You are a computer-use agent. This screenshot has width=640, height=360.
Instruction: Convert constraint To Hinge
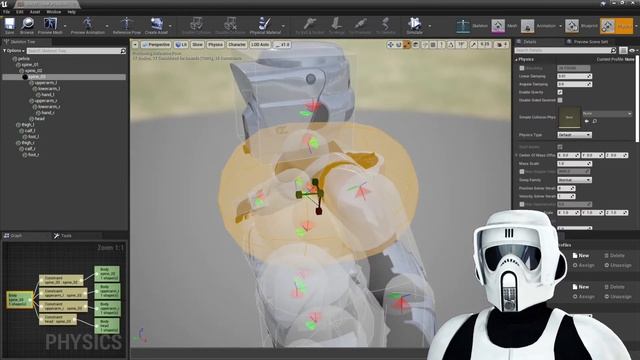point(336,24)
